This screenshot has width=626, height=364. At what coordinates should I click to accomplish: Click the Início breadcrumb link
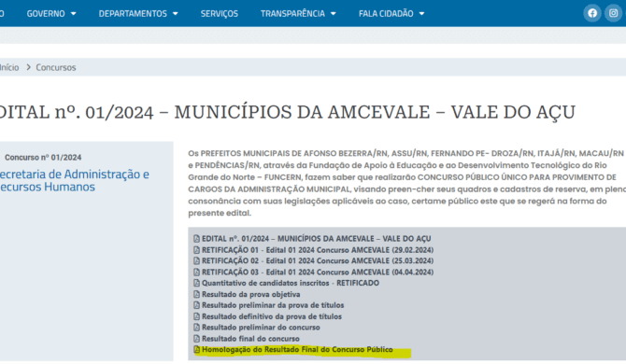(x=9, y=67)
